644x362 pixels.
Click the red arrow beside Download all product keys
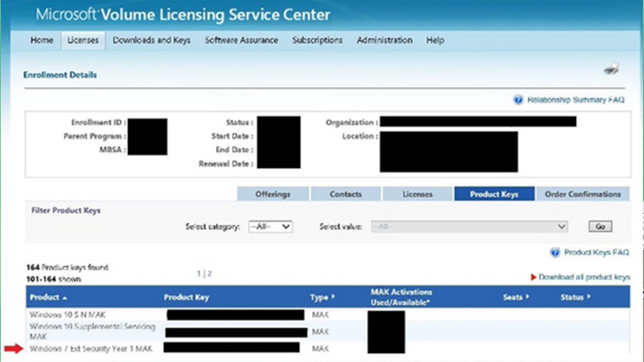click(533, 277)
